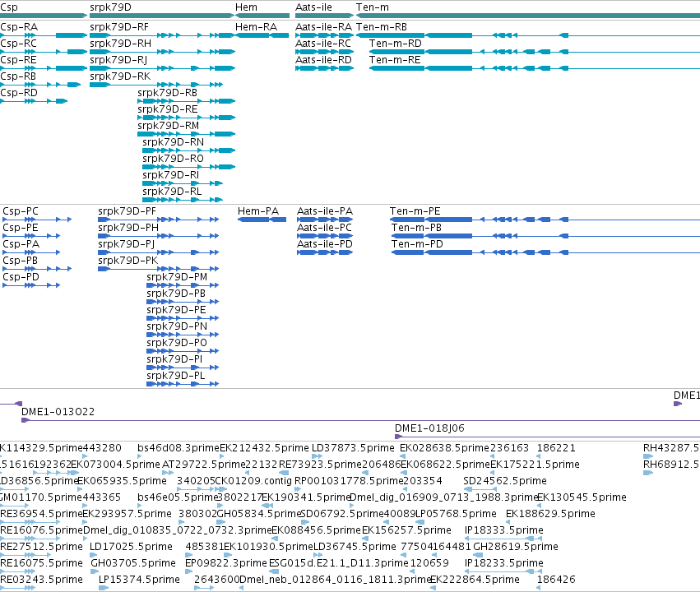
Task: Select the 186221 EST label
Action: [x=556, y=448]
